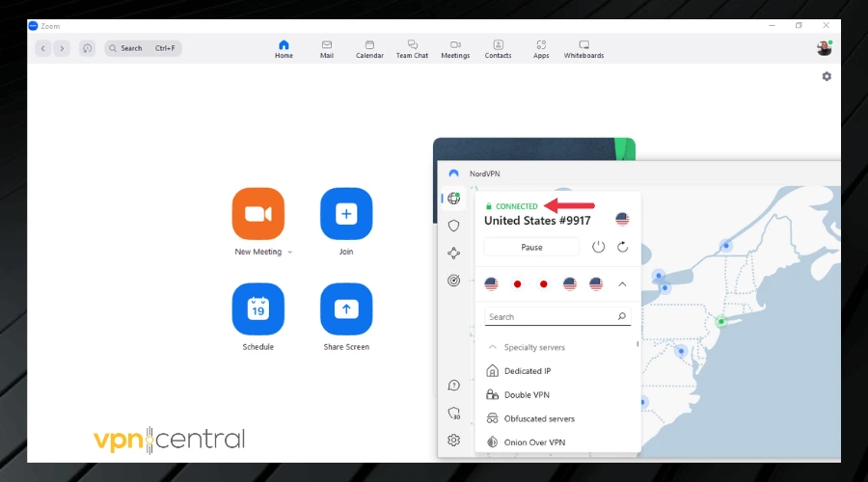This screenshot has height=482, width=868.
Task: Click the Zoom Search box
Action: click(x=143, y=48)
